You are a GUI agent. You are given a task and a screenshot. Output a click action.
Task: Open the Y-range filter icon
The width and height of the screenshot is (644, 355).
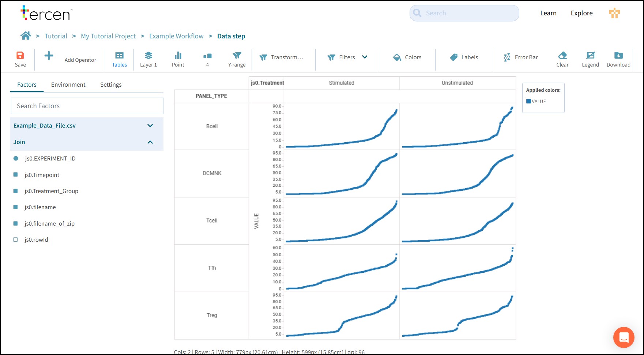coord(237,56)
